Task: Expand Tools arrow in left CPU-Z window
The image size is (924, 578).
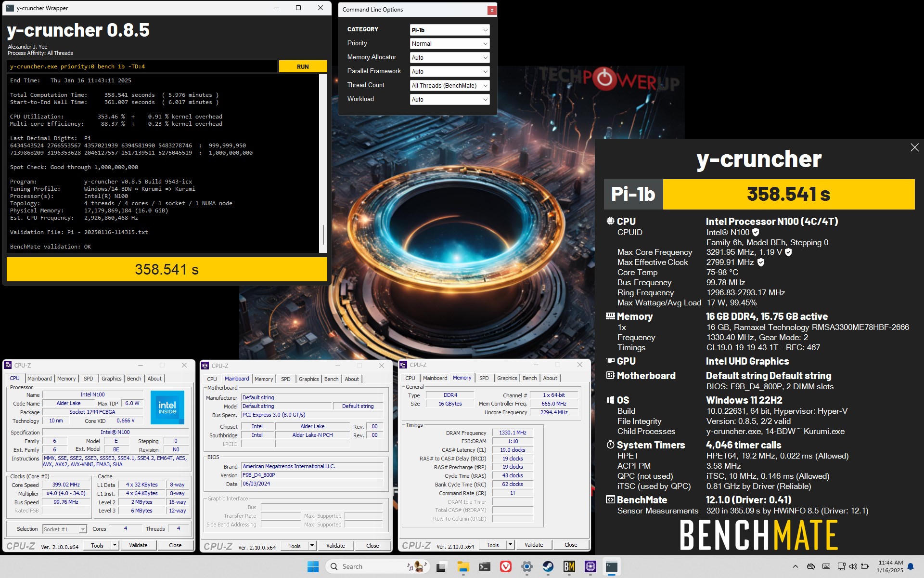Action: coord(115,546)
